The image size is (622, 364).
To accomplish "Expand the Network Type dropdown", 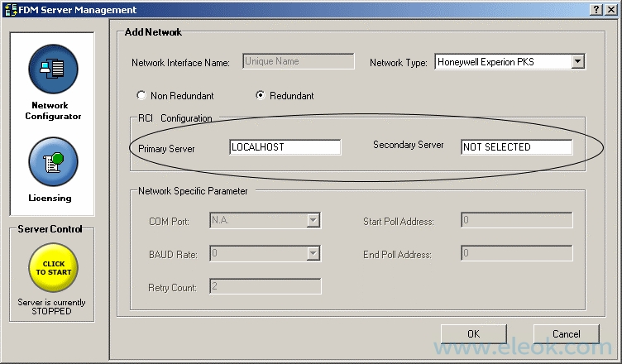I will pyautogui.click(x=577, y=61).
